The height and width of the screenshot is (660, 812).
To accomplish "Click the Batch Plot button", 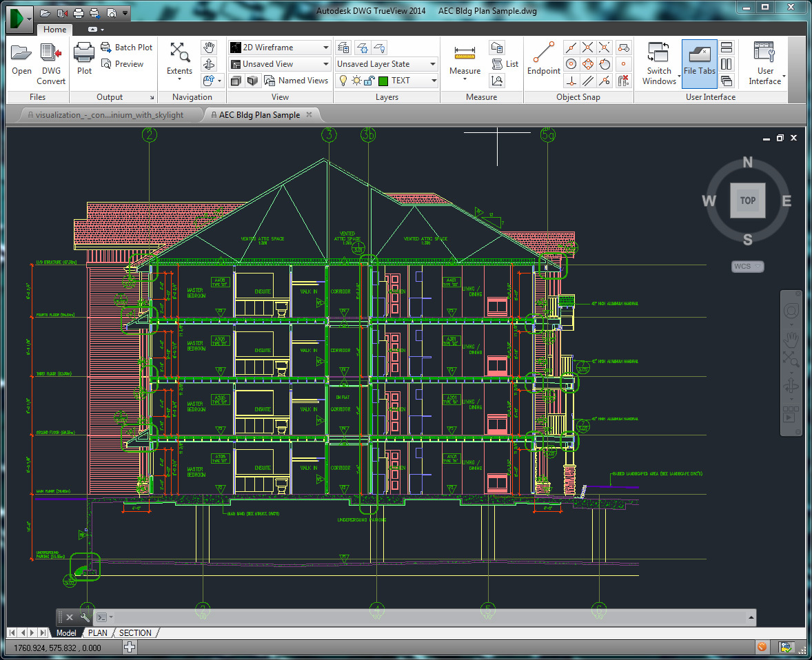I will 127,47.
